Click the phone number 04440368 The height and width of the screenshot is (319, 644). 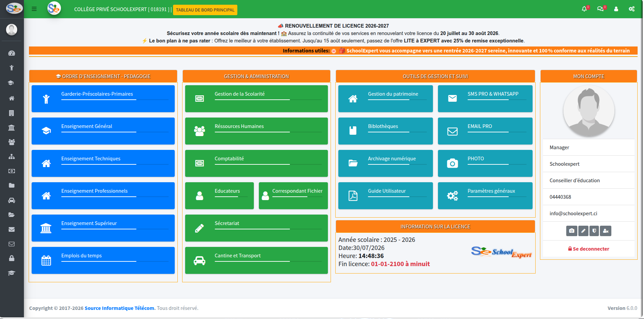[x=560, y=197]
